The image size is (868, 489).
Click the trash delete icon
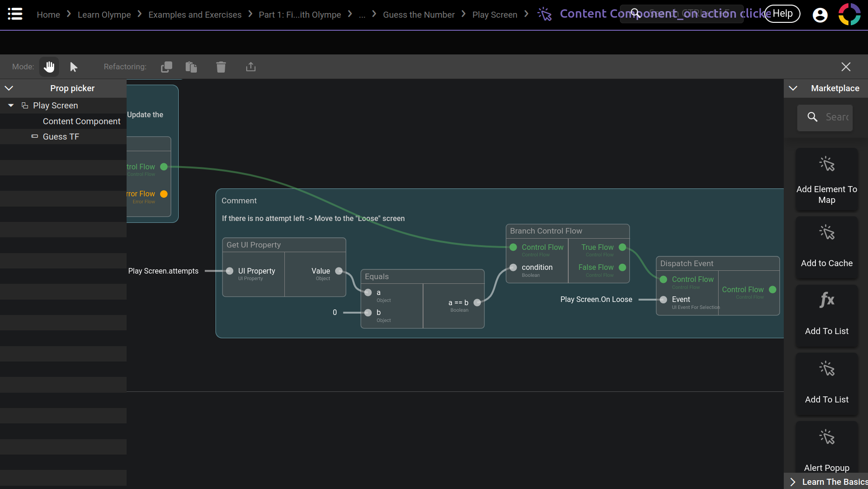pyautogui.click(x=221, y=67)
